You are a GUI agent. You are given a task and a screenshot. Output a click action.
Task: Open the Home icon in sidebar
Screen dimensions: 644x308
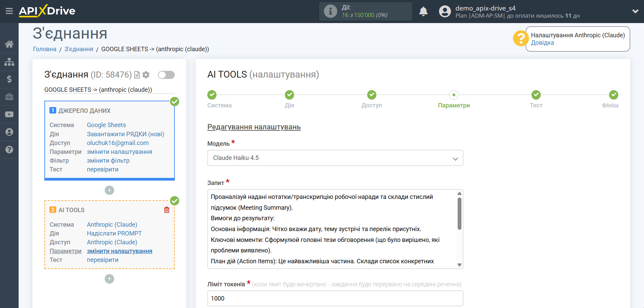point(9,44)
